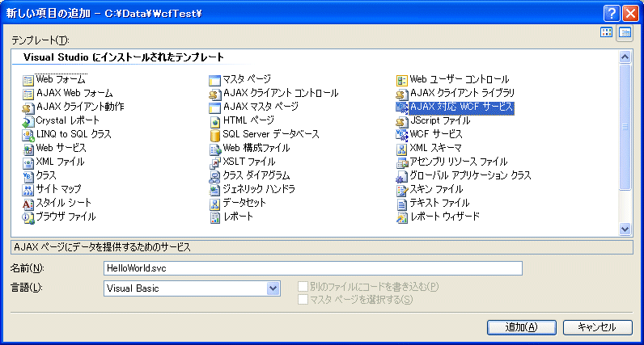Select the スキン ファイル text label
644x345 pixels.
tap(437, 190)
